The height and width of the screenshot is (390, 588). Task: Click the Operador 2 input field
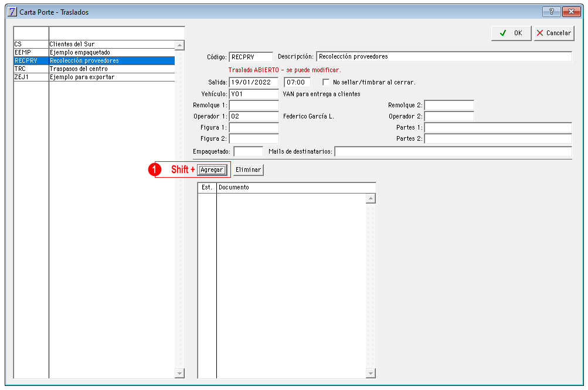click(x=449, y=117)
